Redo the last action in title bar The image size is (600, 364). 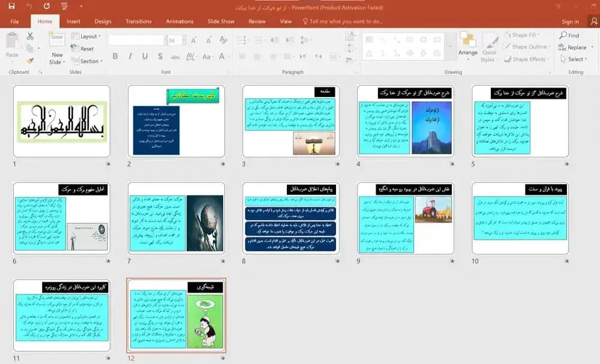(x=47, y=6)
